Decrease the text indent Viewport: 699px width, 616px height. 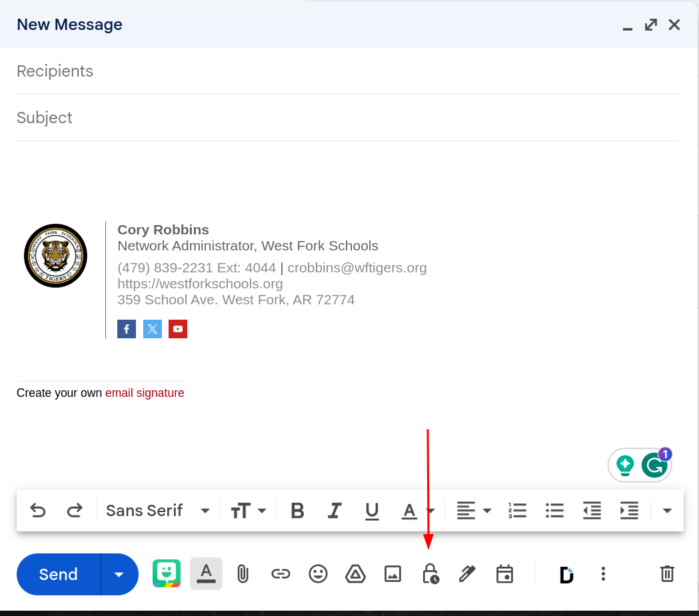[592, 510]
